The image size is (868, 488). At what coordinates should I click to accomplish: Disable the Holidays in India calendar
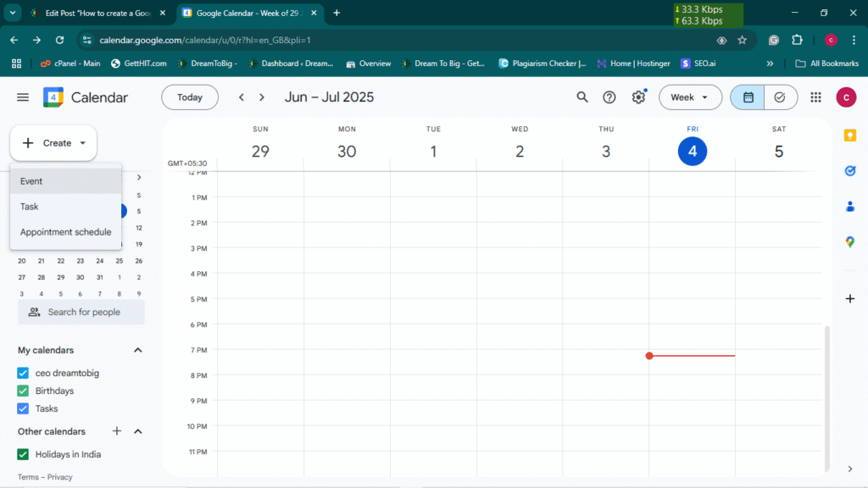[x=24, y=454]
